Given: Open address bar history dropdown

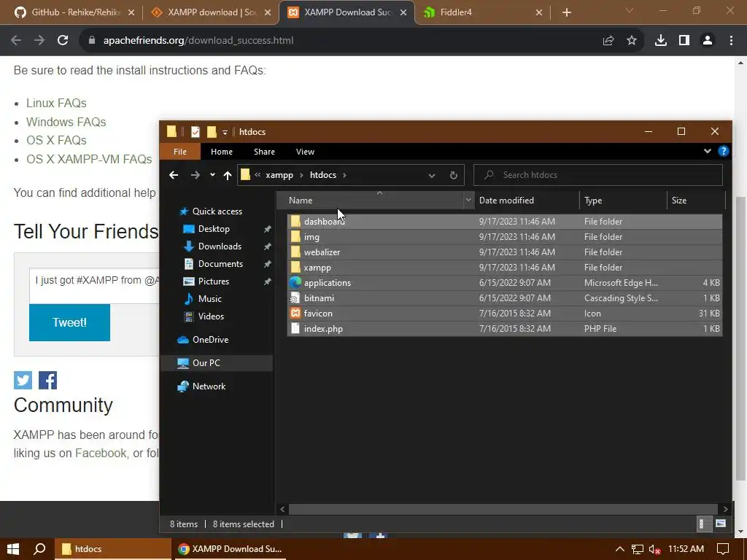Looking at the screenshot, I should [x=432, y=175].
